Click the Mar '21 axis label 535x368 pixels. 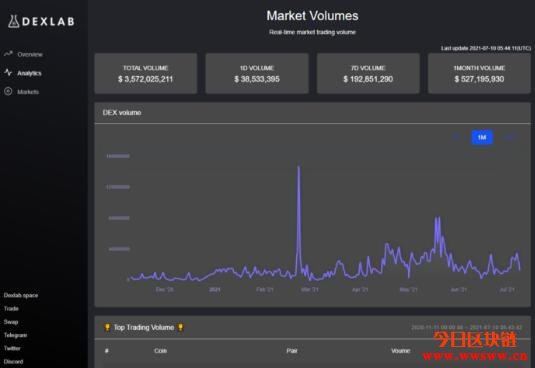pyautogui.click(x=310, y=290)
